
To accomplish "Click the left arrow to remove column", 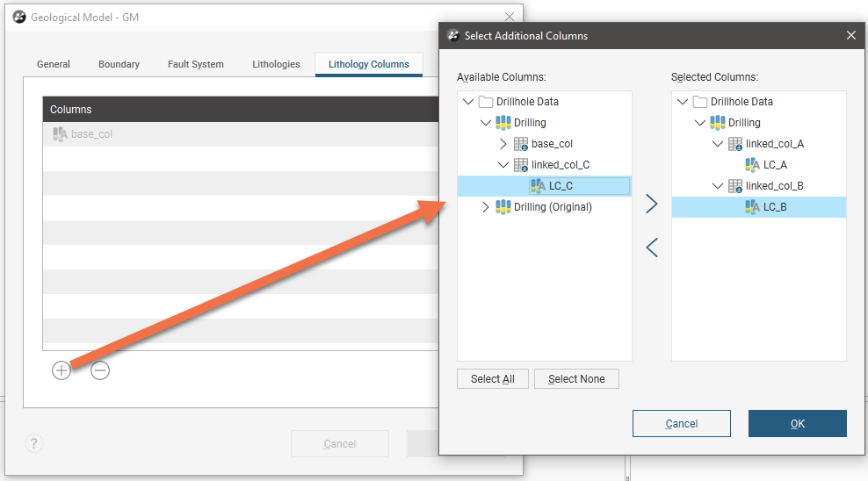I will click(x=651, y=248).
